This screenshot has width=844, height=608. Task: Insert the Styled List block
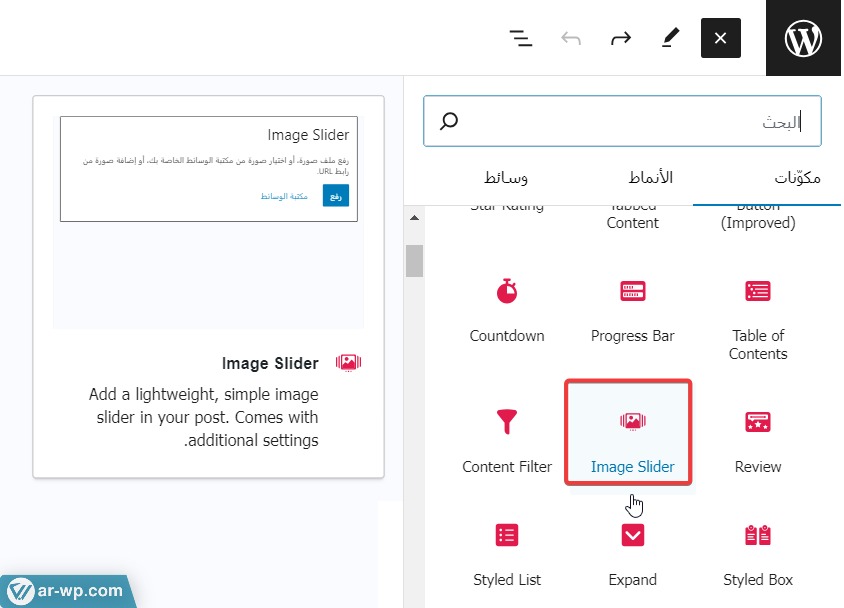click(x=507, y=551)
